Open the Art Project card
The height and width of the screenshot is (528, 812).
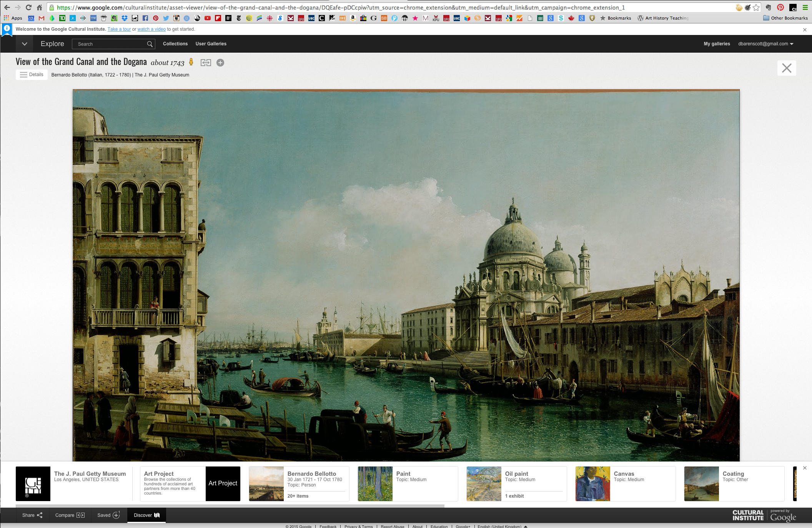pyautogui.click(x=190, y=484)
